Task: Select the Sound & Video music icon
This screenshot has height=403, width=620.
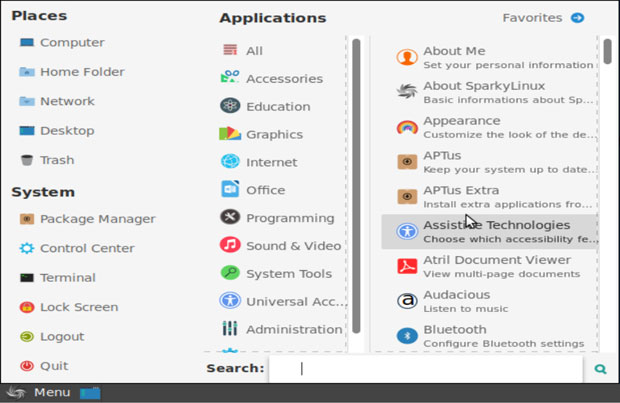Action: [x=230, y=245]
